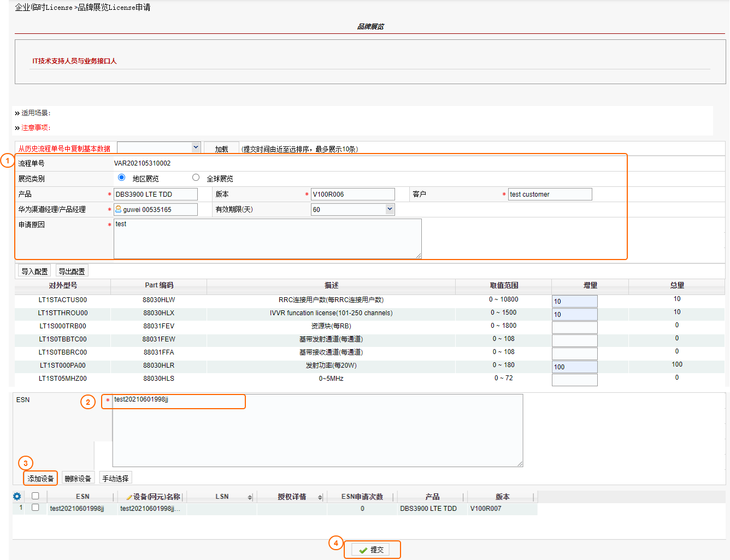Image resolution: width=730 pixels, height=560 pixels.
Task: Click the breadcrumb 企业临时License
Action: (x=44, y=8)
